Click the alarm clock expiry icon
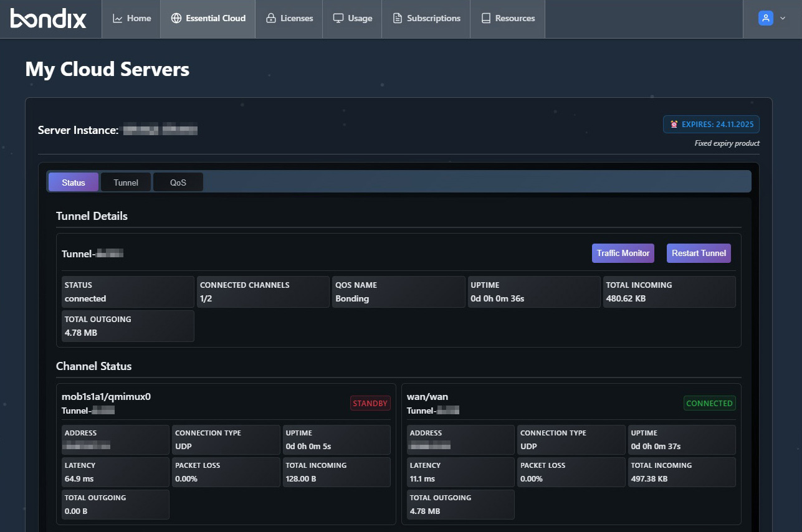Screen dimensions: 802x532 coord(674,125)
